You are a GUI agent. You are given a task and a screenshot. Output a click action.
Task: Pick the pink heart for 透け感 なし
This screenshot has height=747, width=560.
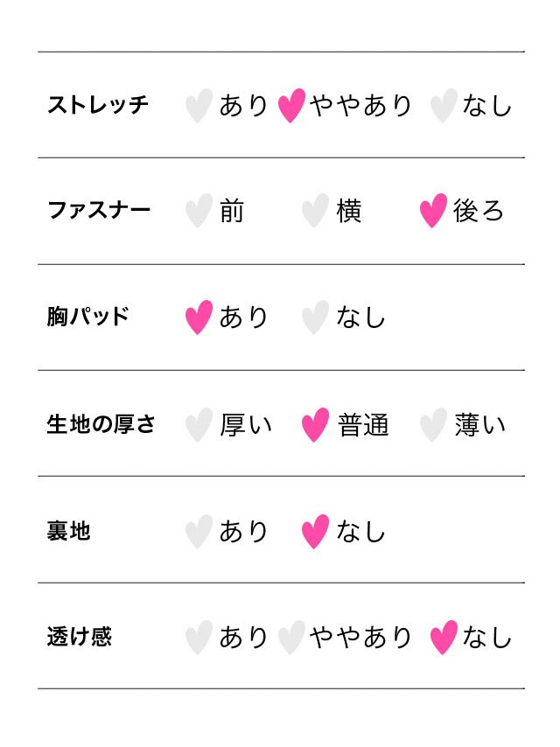444,638
